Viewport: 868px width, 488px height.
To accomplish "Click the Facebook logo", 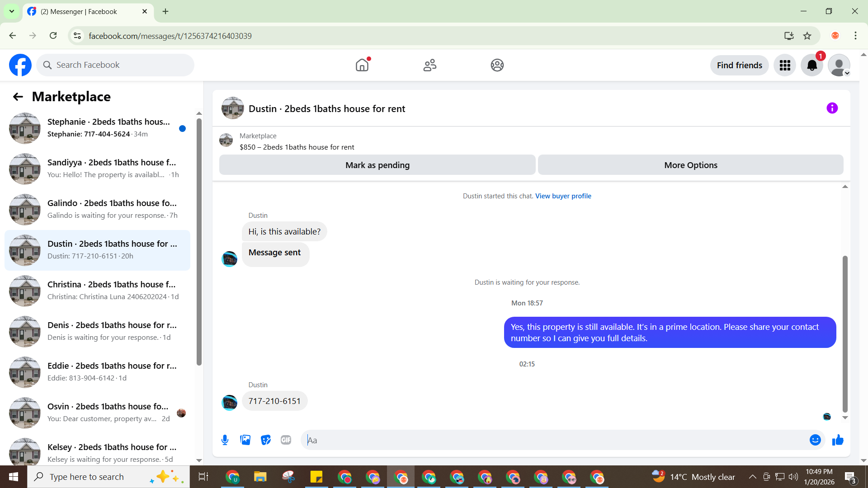I will (20, 65).
